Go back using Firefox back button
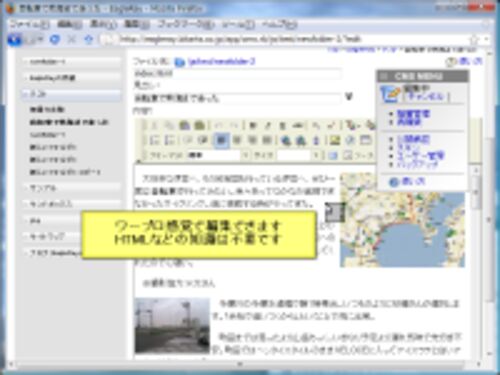The height and width of the screenshot is (375, 500). click(14, 40)
